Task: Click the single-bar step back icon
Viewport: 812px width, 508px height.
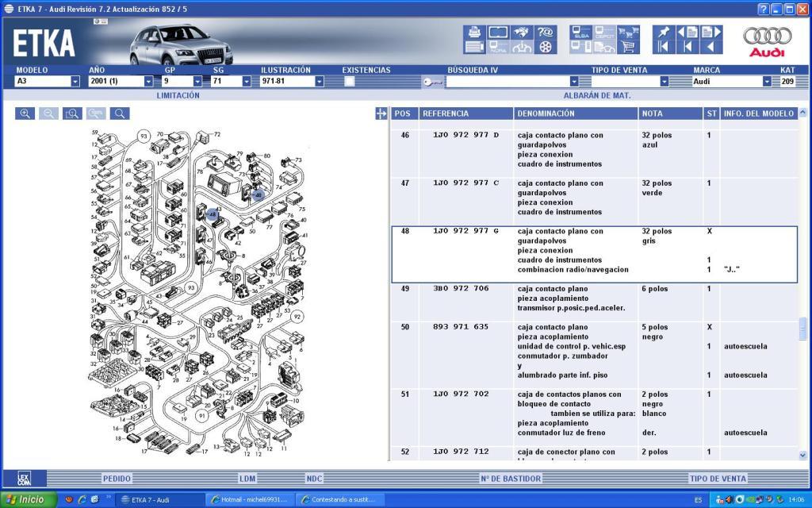Action: pyautogui.click(x=688, y=47)
